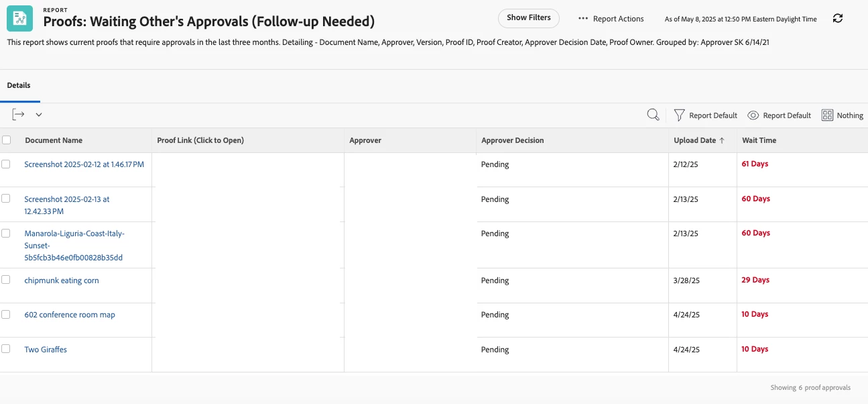The height and width of the screenshot is (404, 868).
Task: Check the box for Screenshot 2025-02-12 row
Action: click(x=6, y=164)
